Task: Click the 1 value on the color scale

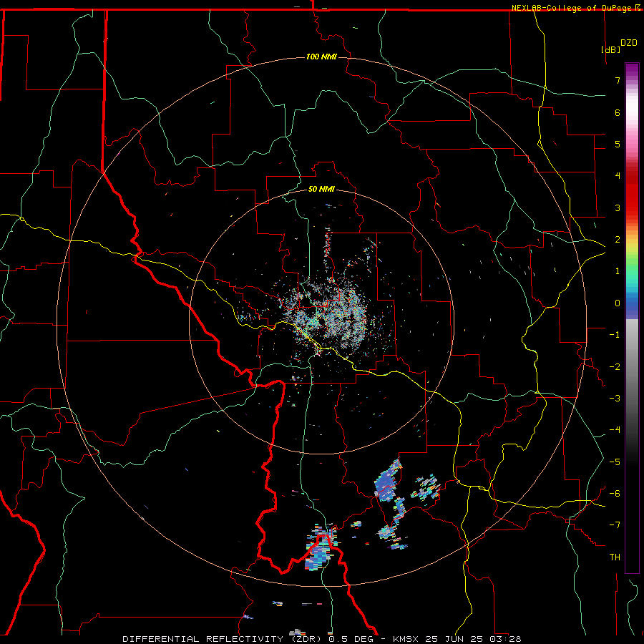Action: point(618,271)
